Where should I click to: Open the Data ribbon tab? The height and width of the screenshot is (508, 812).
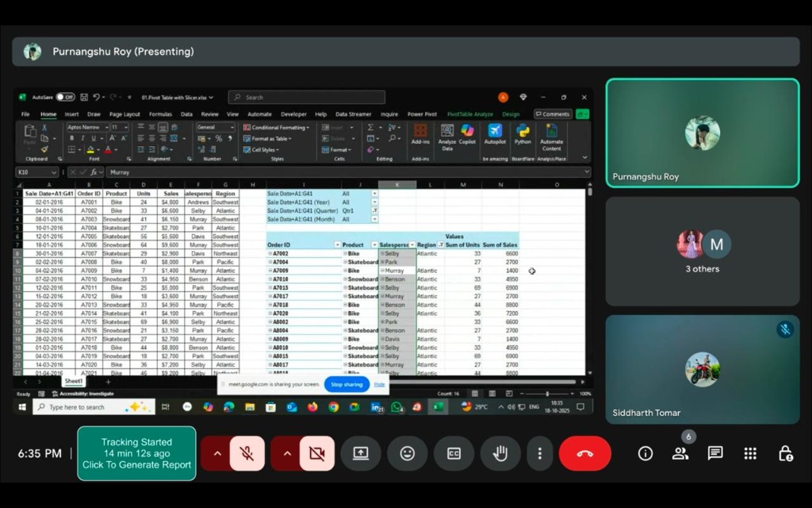click(x=186, y=114)
